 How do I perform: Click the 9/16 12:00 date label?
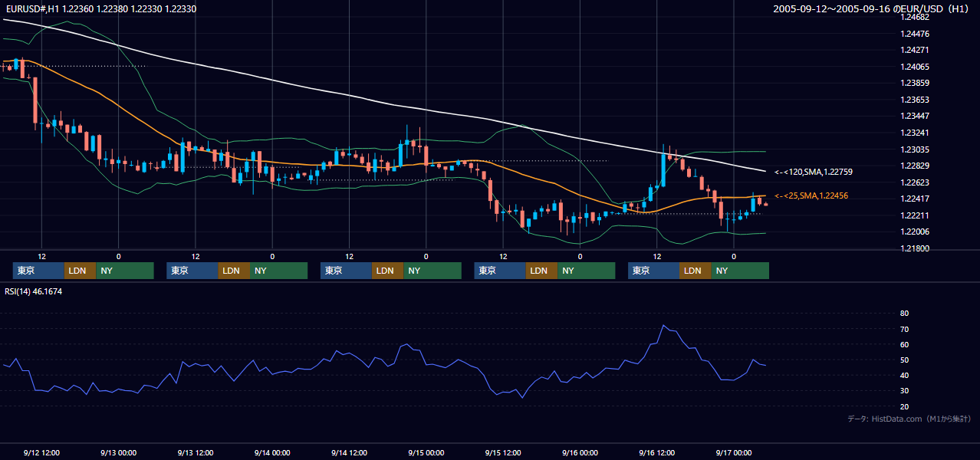(657, 452)
